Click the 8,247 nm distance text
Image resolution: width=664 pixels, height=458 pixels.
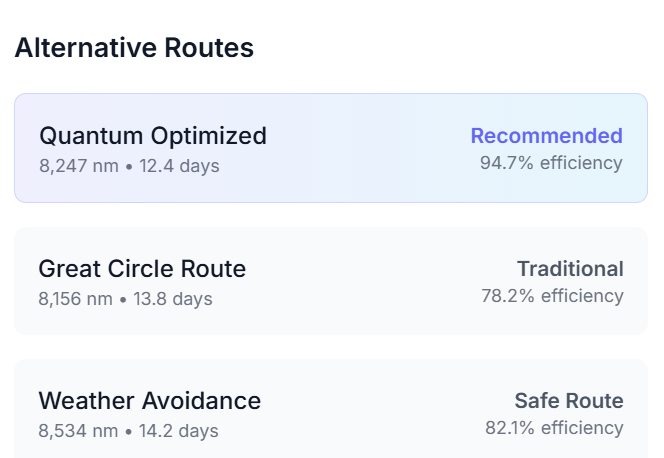click(x=78, y=166)
